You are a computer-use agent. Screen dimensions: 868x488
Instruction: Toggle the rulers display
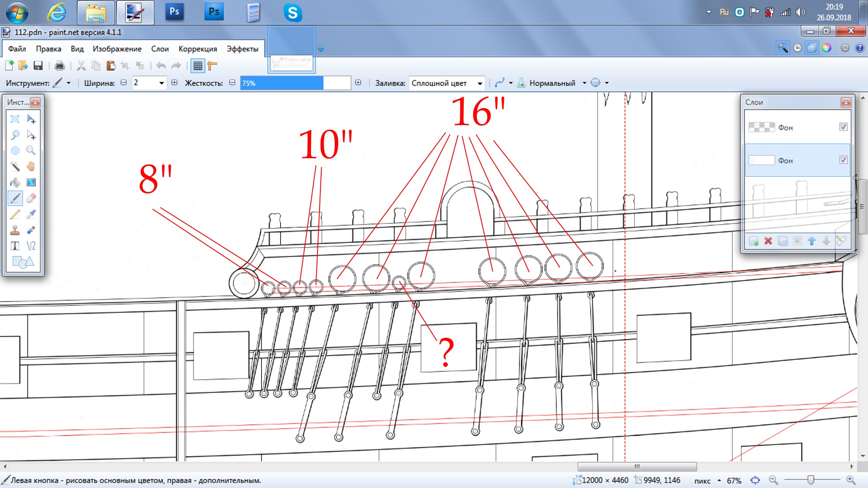click(212, 65)
